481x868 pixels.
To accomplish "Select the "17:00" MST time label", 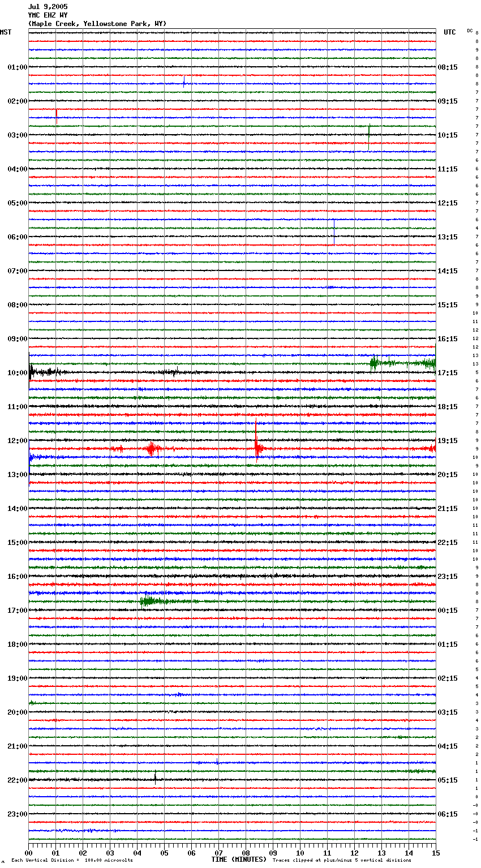I will tap(18, 611).
